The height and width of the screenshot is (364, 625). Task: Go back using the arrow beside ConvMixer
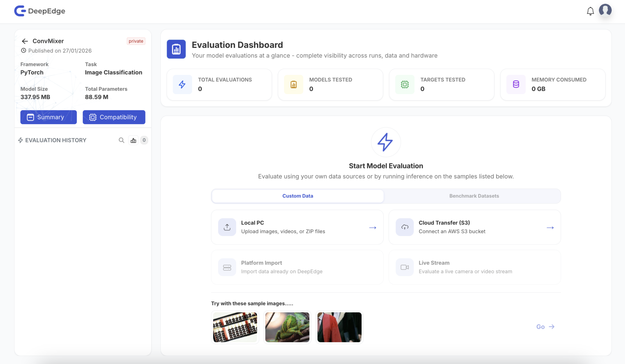point(25,41)
